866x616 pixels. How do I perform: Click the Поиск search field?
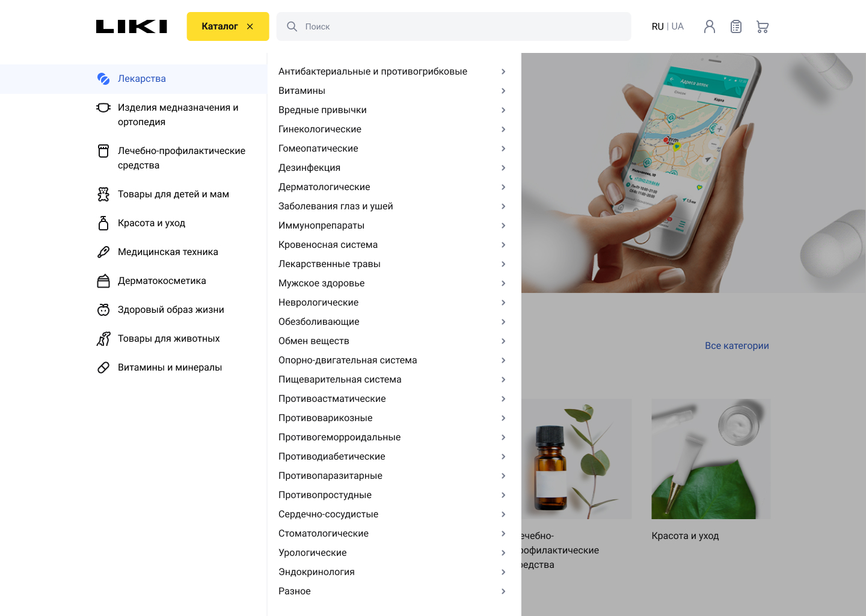pyautogui.click(x=454, y=26)
